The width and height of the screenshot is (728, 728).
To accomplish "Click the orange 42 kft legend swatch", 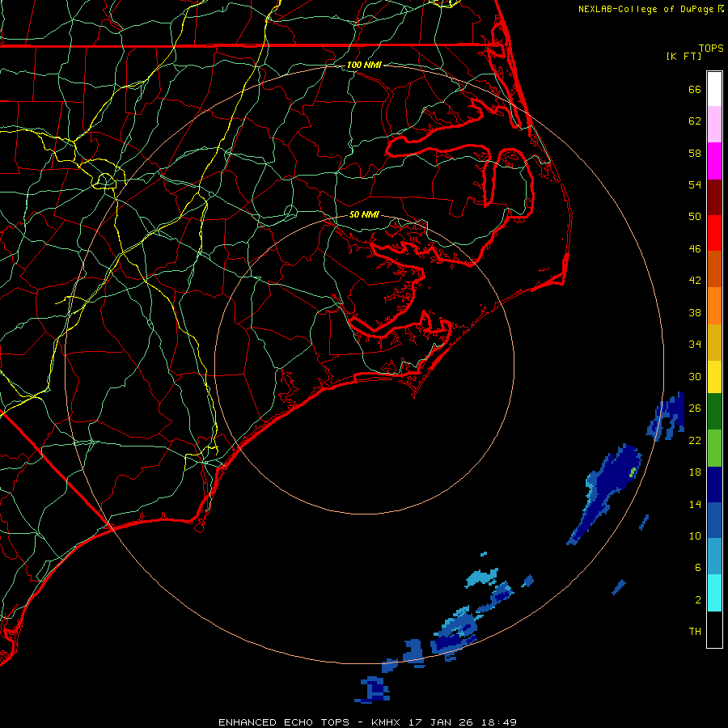I will [714, 305].
